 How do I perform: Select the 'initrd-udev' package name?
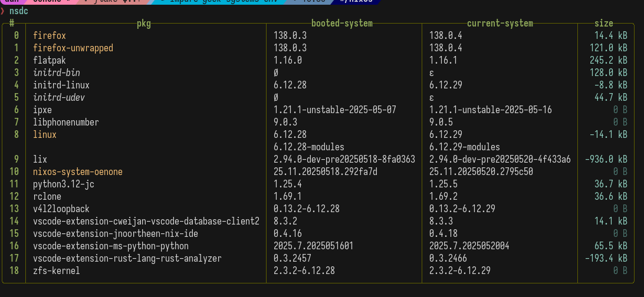coord(59,98)
